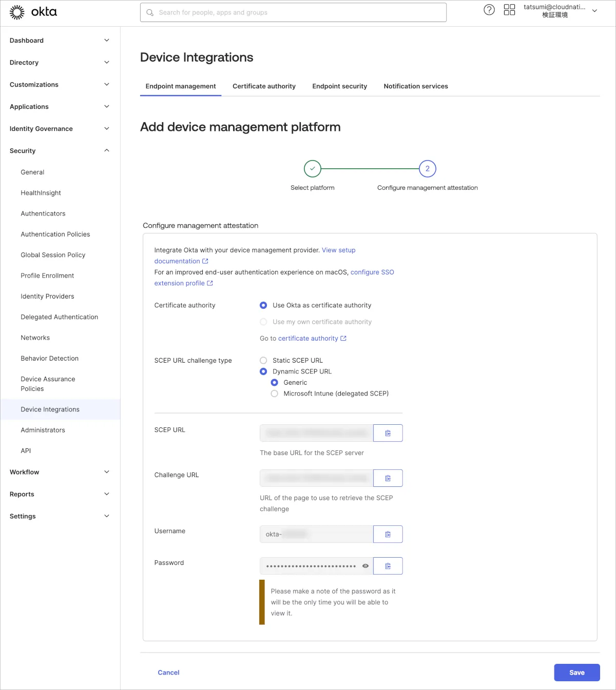Click the search people, apps and groups field

[x=293, y=12]
